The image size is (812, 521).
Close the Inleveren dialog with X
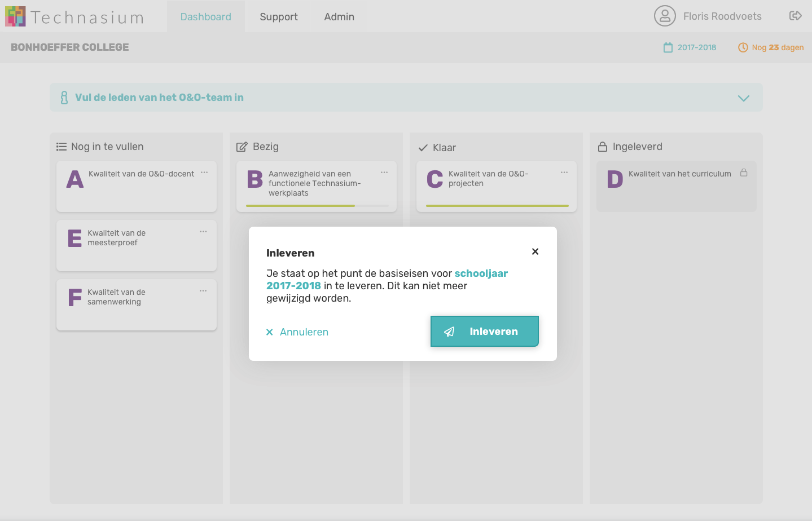(x=535, y=251)
